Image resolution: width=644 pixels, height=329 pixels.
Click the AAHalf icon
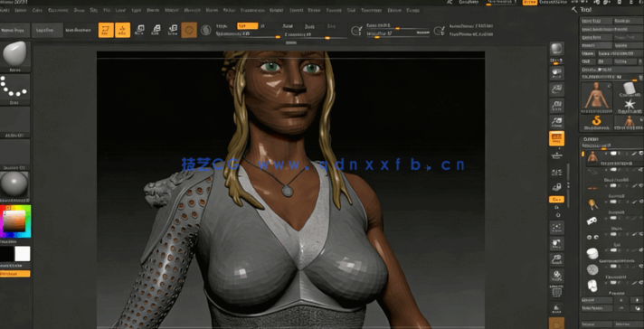(x=556, y=121)
